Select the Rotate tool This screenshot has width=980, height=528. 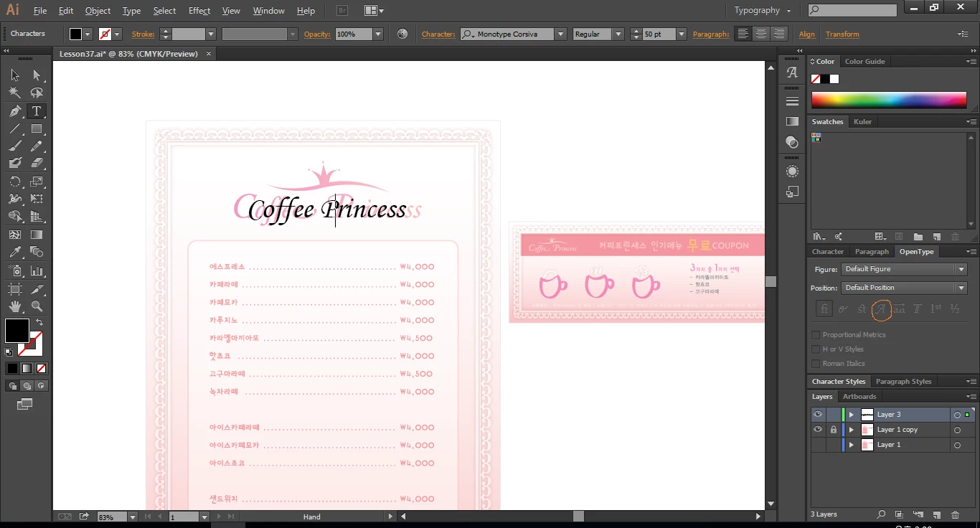coord(15,181)
